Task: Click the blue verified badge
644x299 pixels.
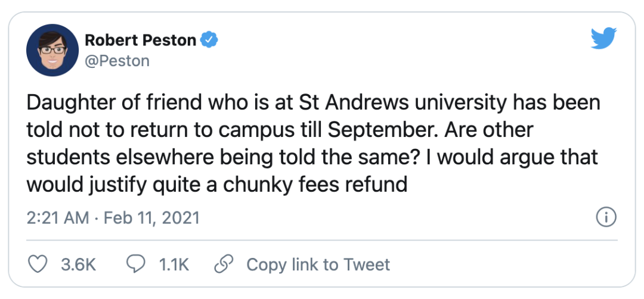Action: (209, 41)
